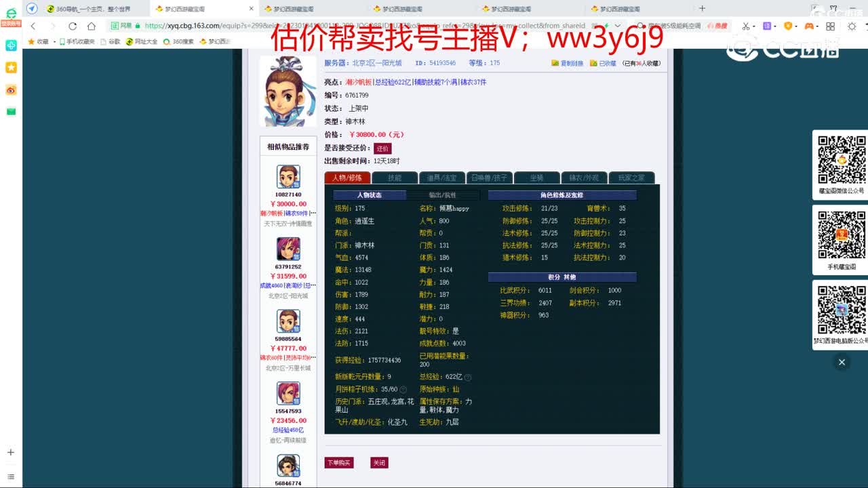Click the yellow shield security icon

(x=789, y=26)
